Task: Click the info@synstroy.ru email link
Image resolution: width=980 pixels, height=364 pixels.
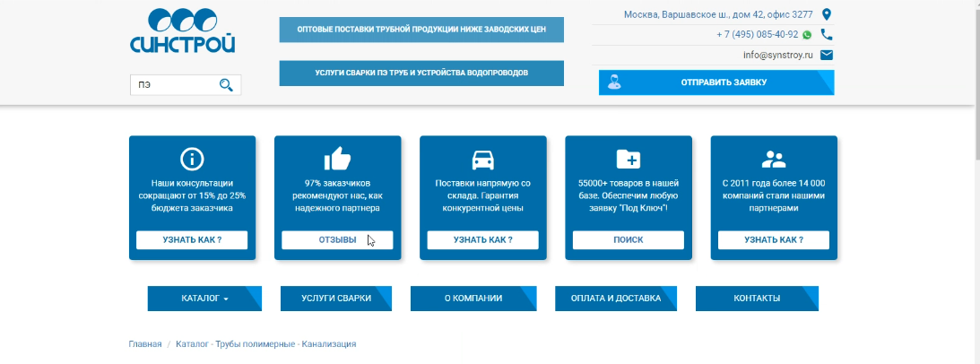Action: click(778, 55)
